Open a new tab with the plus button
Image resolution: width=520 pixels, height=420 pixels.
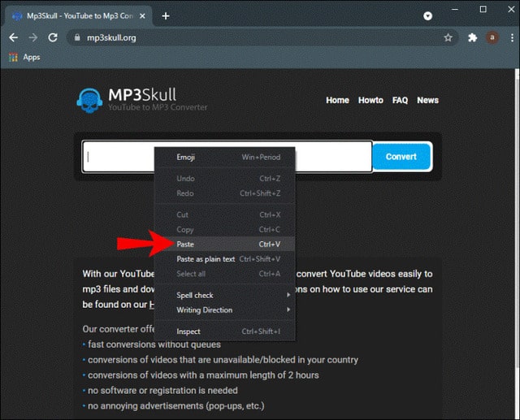(166, 16)
